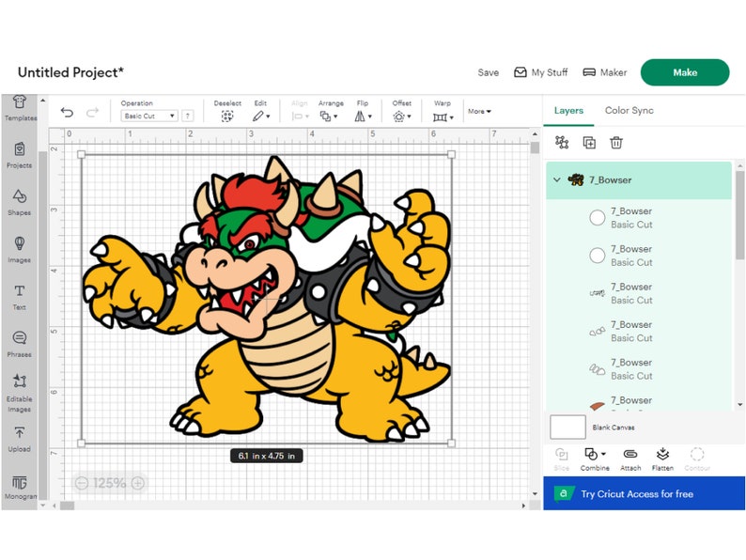The height and width of the screenshot is (560, 746).
Task: Open the Monogram sidebar tool
Action: point(19,488)
